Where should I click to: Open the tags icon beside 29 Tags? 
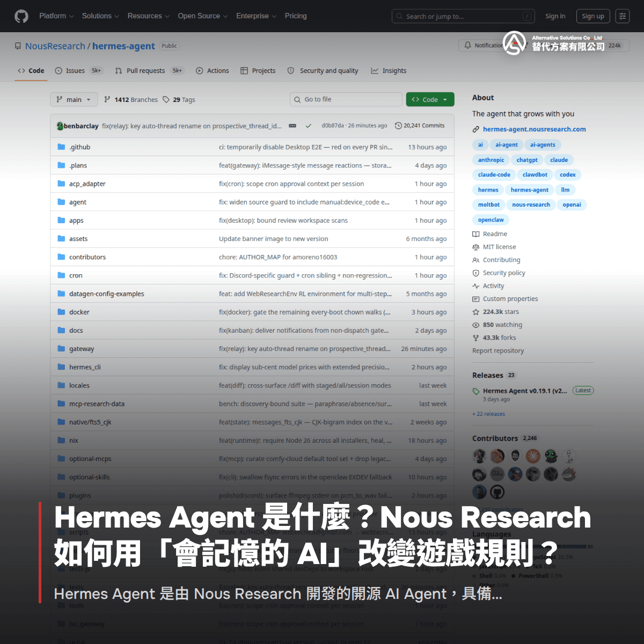[x=166, y=99]
